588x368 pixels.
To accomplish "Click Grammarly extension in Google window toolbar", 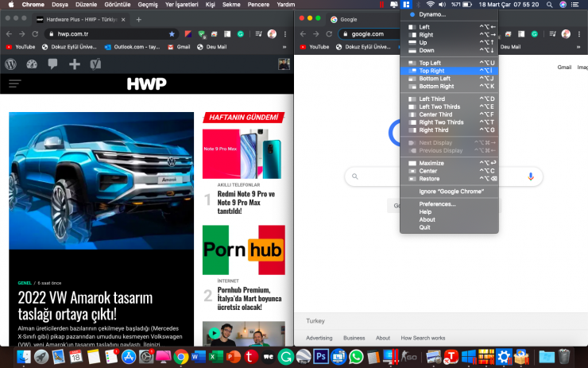I will pos(535,33).
